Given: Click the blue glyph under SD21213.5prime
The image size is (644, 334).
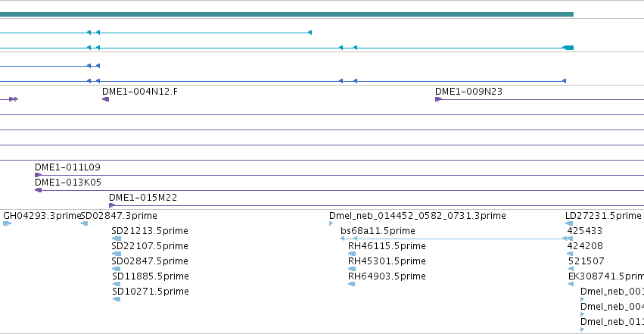Looking at the screenshot, I should click(x=117, y=239).
